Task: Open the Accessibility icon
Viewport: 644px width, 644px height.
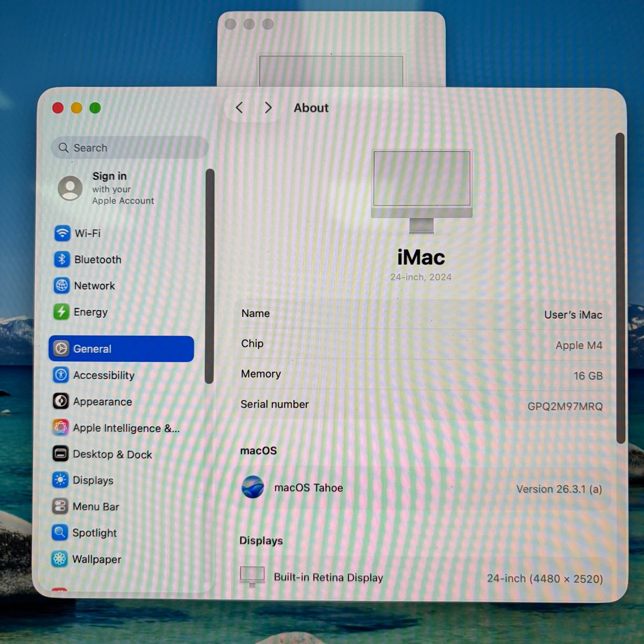Action: pyautogui.click(x=61, y=375)
